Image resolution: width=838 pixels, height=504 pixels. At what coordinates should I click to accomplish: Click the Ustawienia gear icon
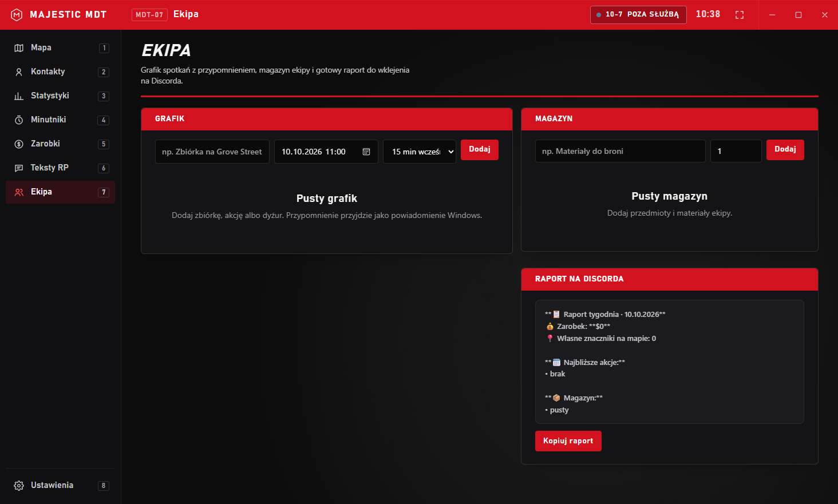(19, 486)
